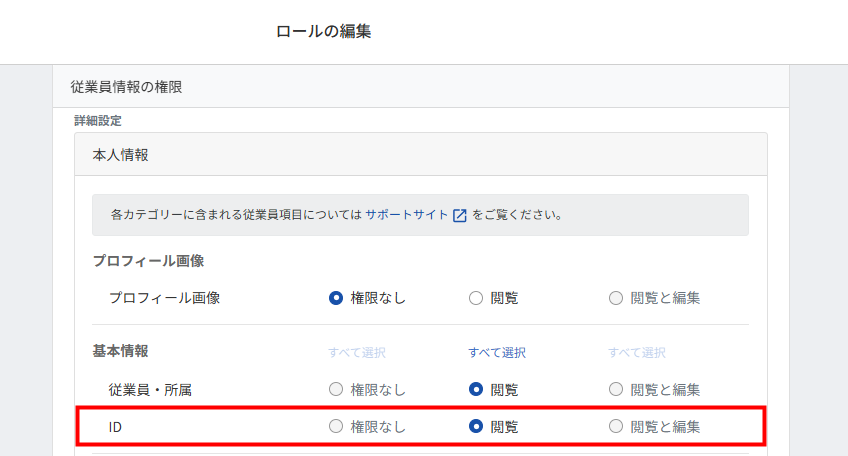Open the サポートサイト link
This screenshot has width=848, height=456.
coord(406,215)
